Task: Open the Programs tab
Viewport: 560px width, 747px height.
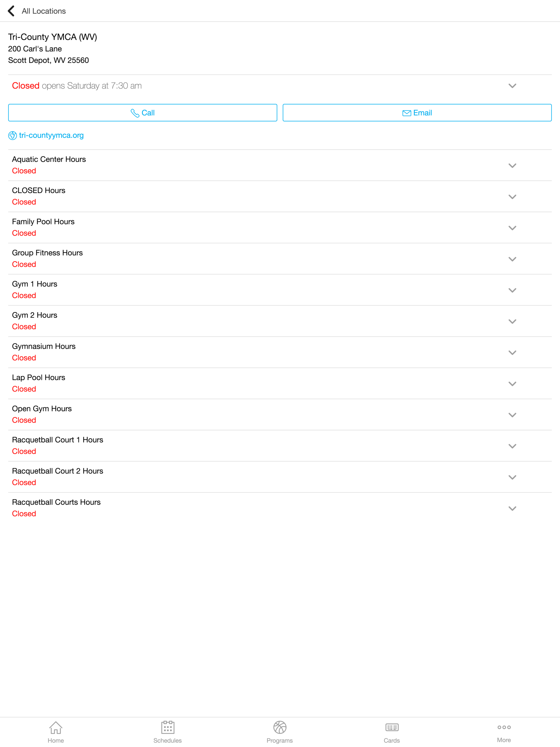Action: click(x=280, y=732)
